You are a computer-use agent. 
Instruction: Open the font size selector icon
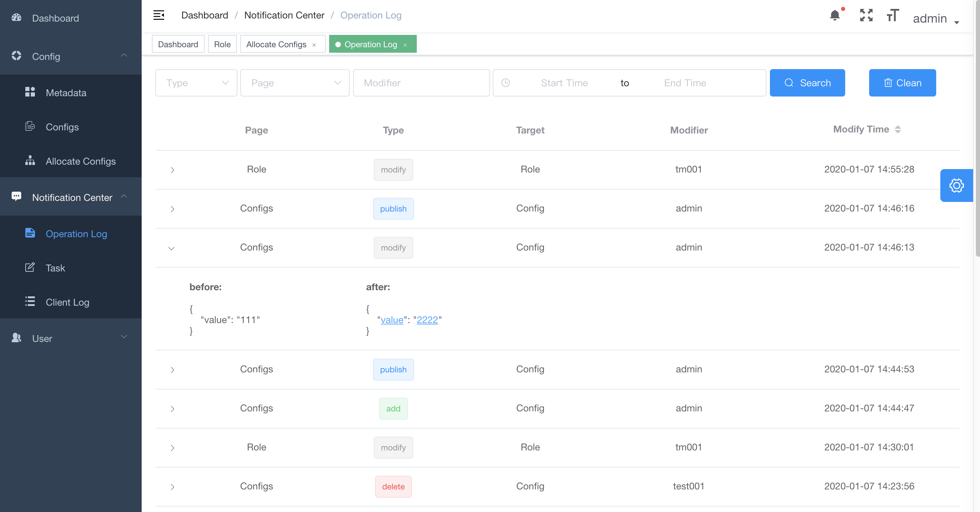click(x=892, y=16)
